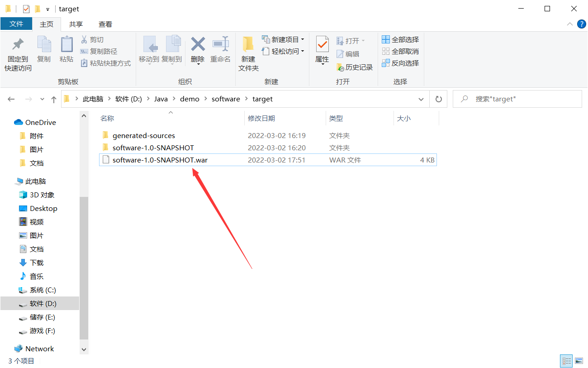The image size is (588, 368).
Task: Click Paste Shortcut (粘贴快捷方式)
Action: [105, 63]
